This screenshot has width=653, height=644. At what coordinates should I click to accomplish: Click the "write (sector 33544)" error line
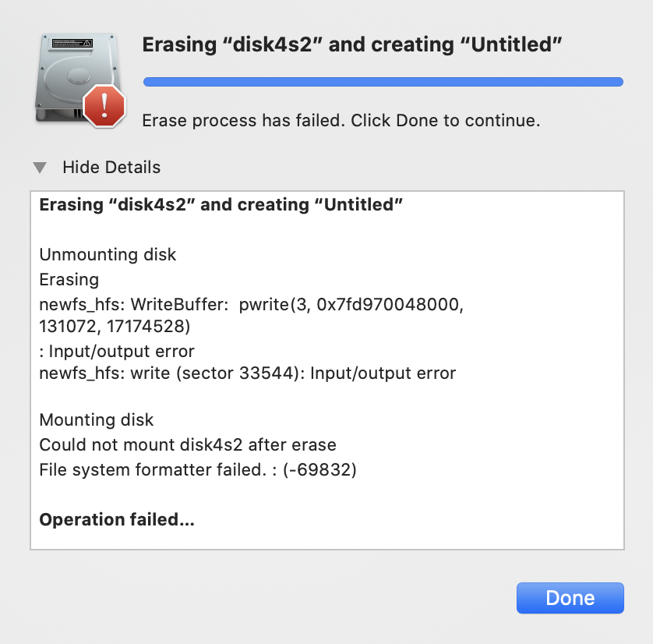pos(247,373)
